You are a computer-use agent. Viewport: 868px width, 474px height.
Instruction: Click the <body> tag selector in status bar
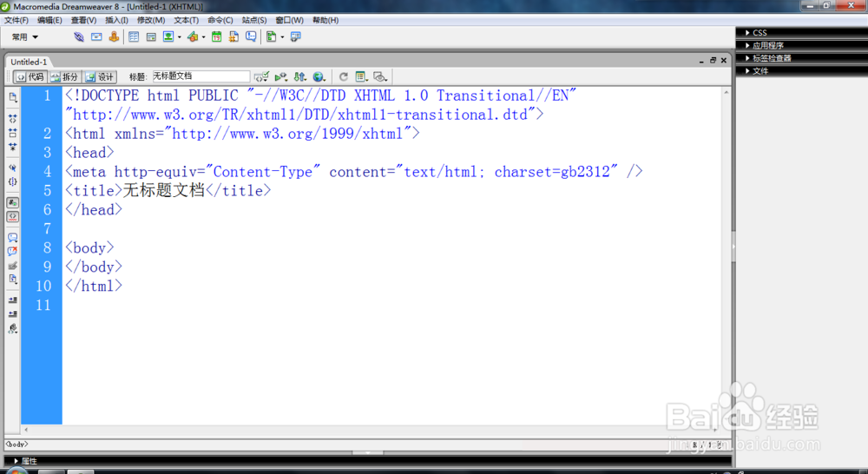tap(16, 444)
